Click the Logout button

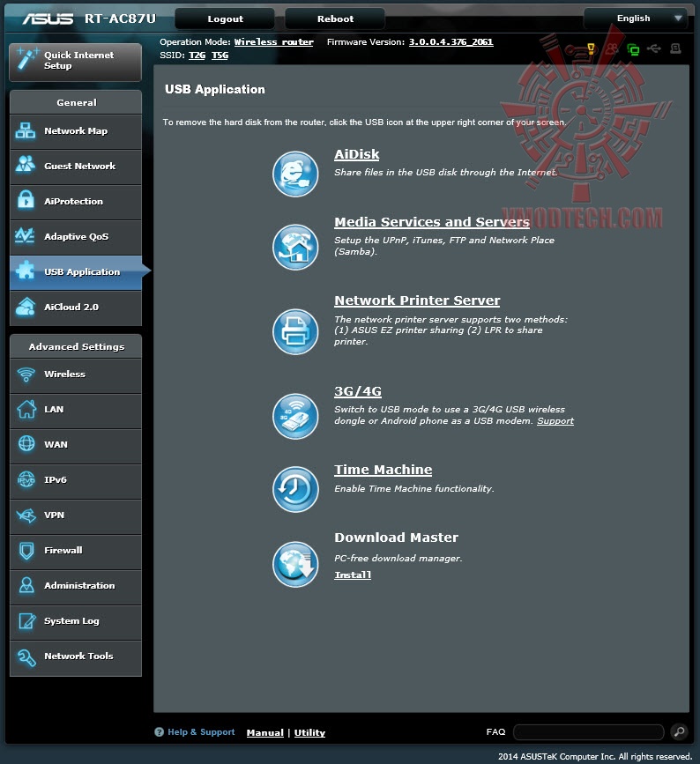(x=225, y=19)
